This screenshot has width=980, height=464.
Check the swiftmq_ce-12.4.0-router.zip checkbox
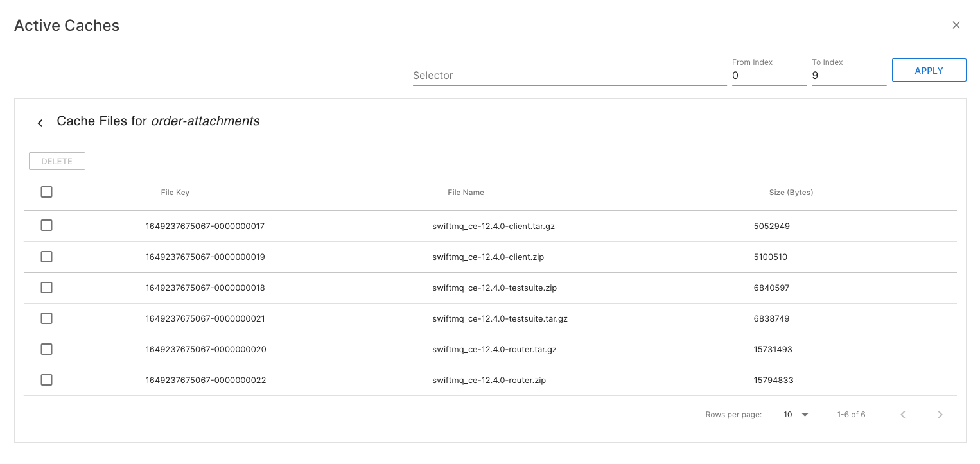pyautogui.click(x=46, y=380)
